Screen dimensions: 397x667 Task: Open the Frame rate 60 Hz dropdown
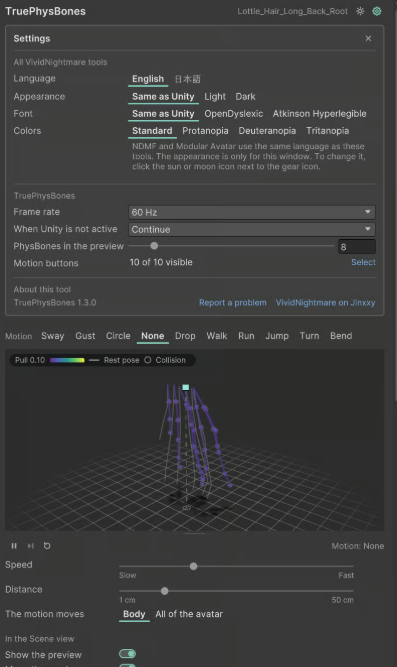(x=252, y=212)
